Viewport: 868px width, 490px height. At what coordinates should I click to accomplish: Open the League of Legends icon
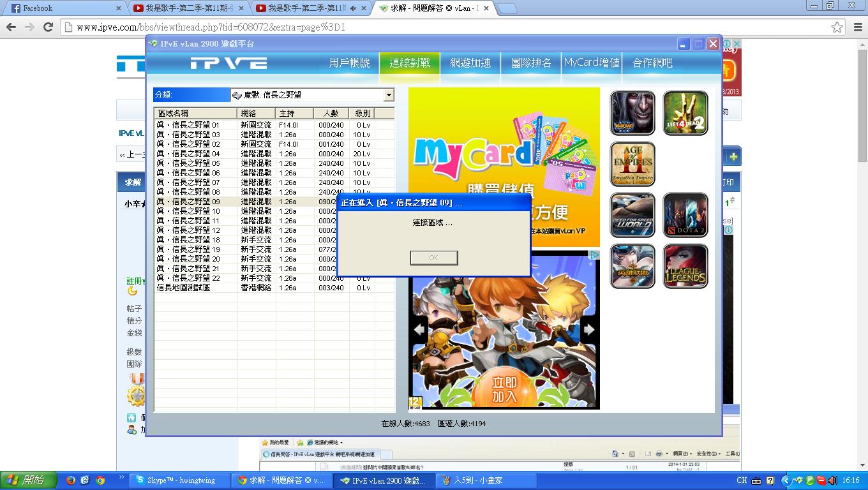685,266
